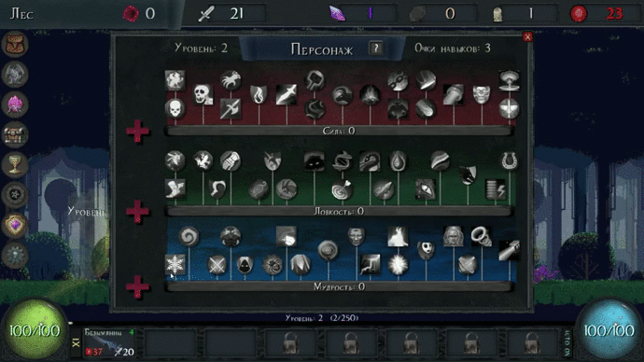
Task: Click the snowflake skill icon
Action: coord(175,264)
